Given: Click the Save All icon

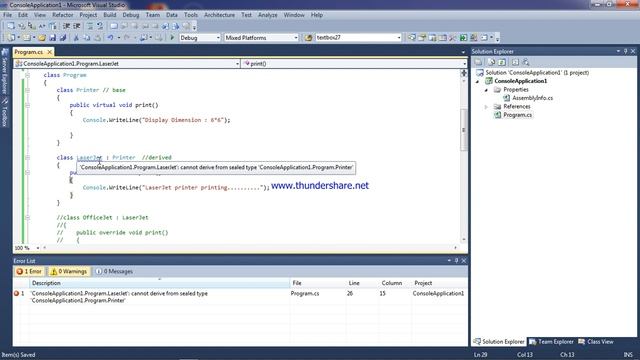Looking at the screenshot, I should point(63,38).
